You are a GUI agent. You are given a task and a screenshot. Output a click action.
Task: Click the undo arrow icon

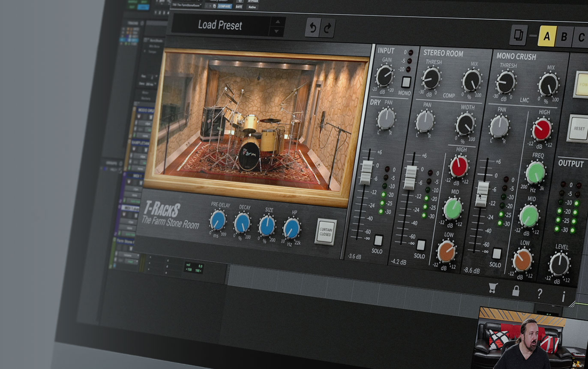(x=312, y=28)
